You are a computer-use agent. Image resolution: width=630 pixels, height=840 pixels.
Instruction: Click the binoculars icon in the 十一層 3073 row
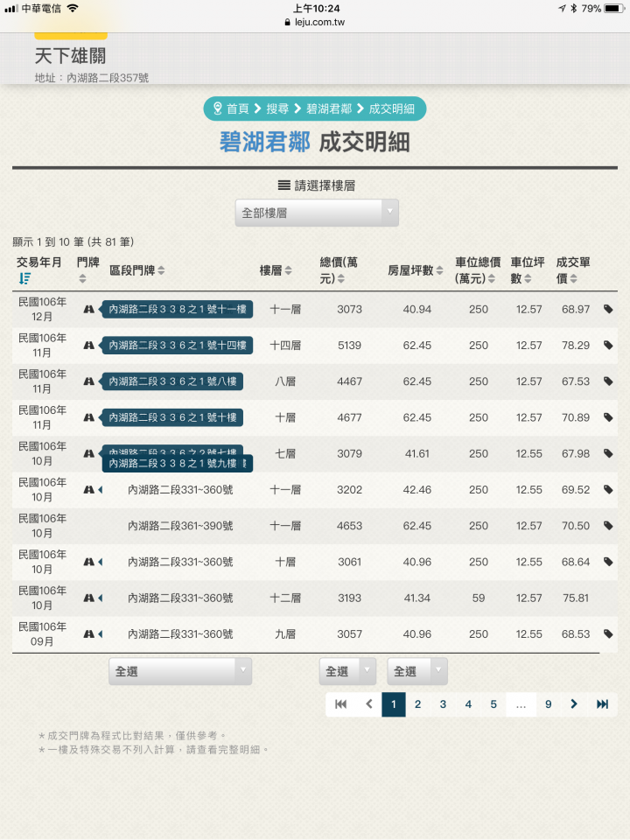[89, 309]
